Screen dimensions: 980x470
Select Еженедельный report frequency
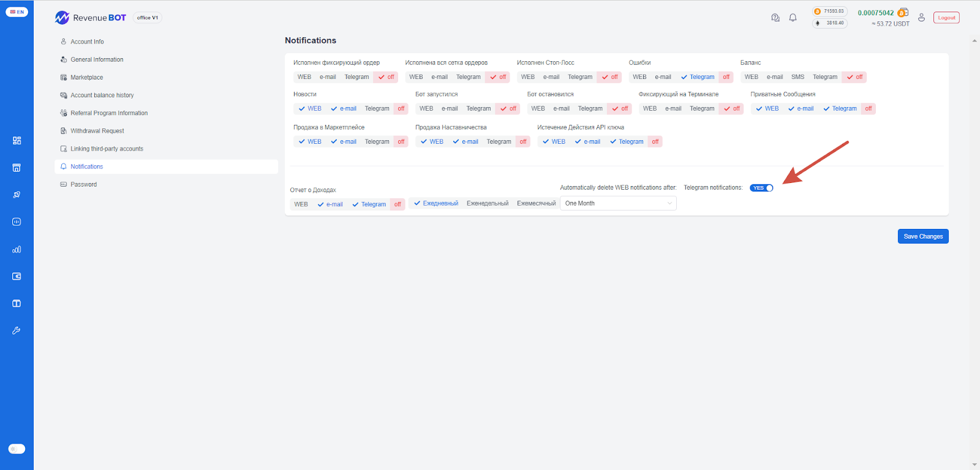[487, 204]
